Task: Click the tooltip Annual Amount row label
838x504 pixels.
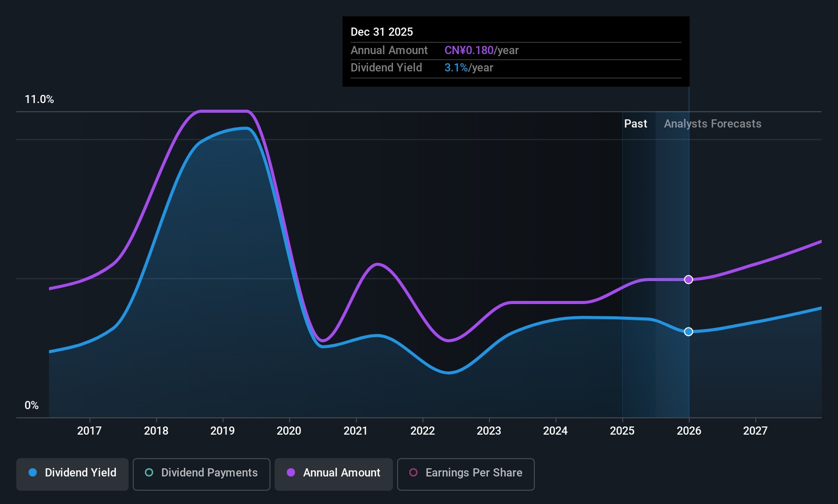Action: click(389, 51)
